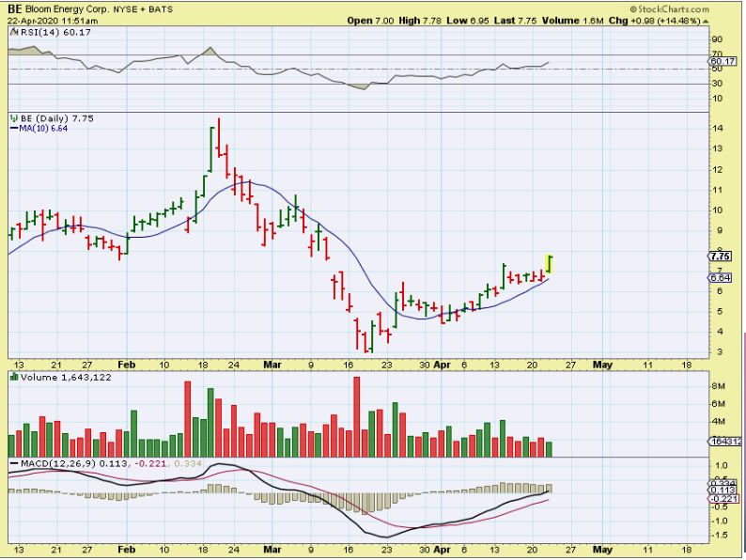Click the Last 7.75 value in header

[515, 21]
